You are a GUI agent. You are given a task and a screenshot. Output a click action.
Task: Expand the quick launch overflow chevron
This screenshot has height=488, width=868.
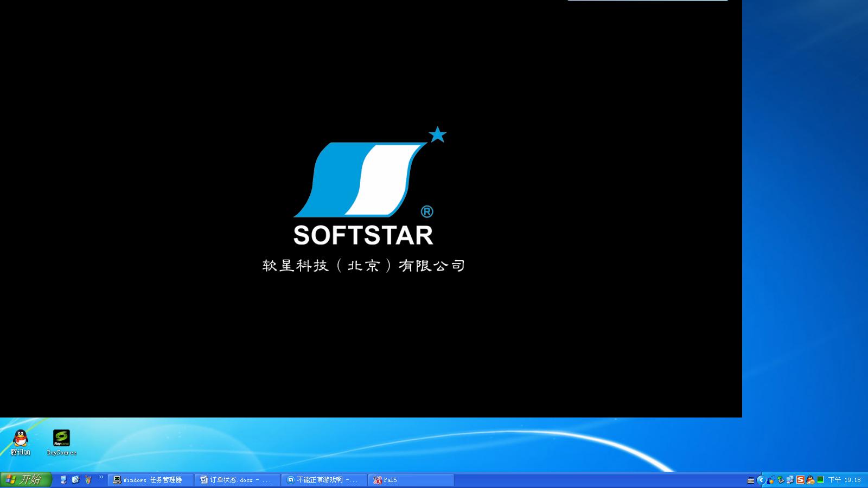(x=101, y=477)
